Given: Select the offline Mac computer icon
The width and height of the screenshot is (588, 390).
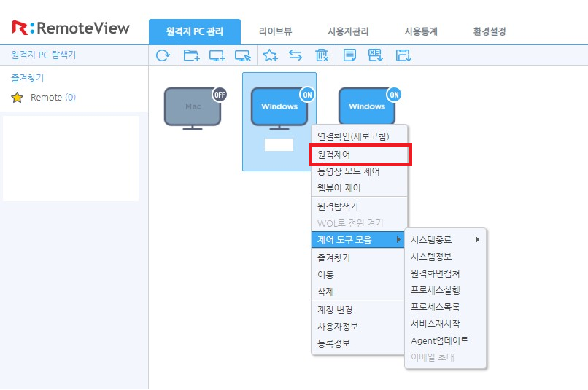Looking at the screenshot, I should click(193, 109).
